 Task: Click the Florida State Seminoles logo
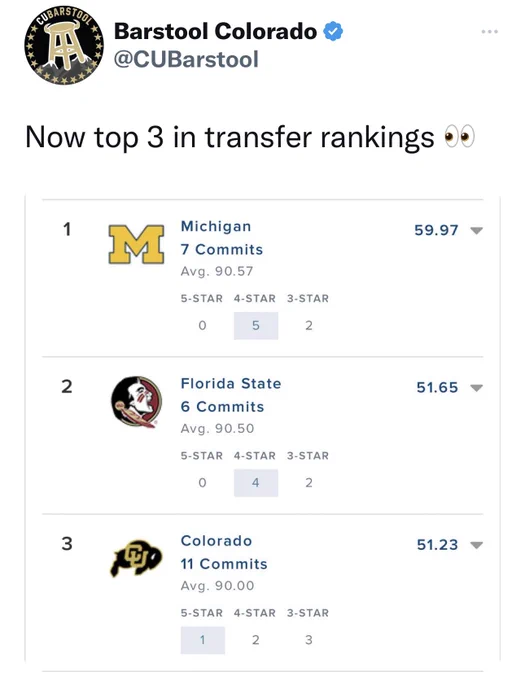coord(137,402)
